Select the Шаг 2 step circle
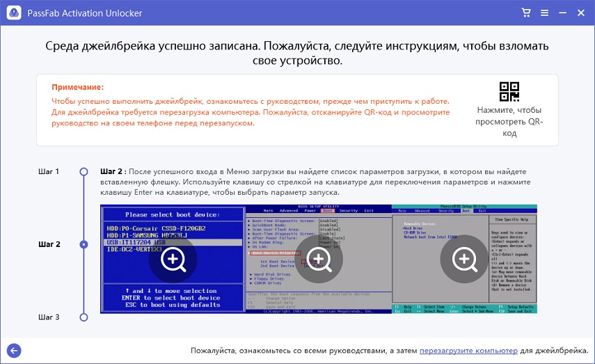 click(x=84, y=244)
